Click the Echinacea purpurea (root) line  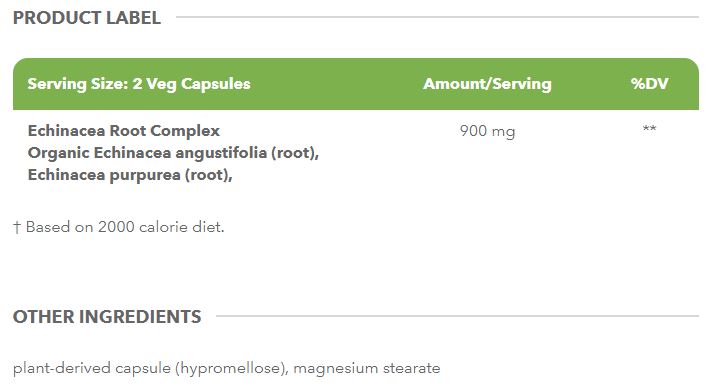coord(130,175)
